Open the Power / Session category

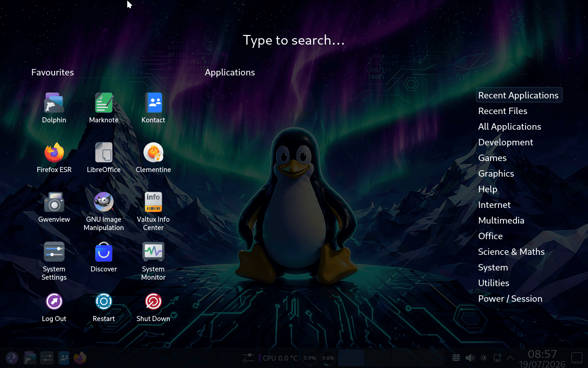(510, 299)
